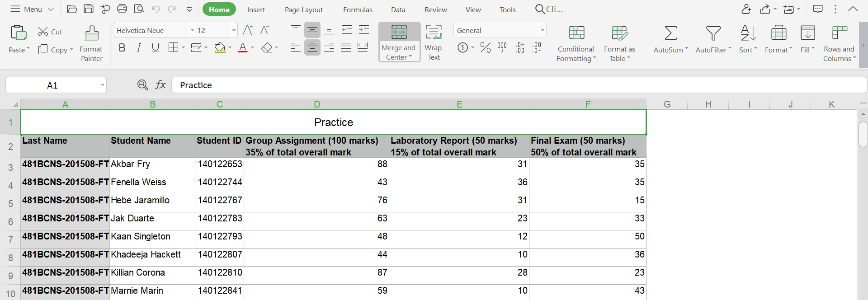The image size is (868, 300).
Task: Click the formula bar showing Practice
Action: tap(519, 85)
